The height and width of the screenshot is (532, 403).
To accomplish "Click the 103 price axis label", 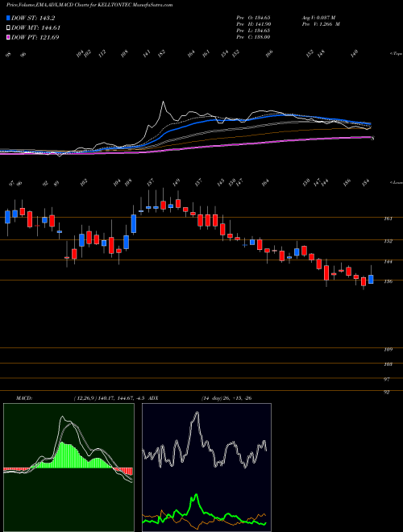I will [x=388, y=364].
